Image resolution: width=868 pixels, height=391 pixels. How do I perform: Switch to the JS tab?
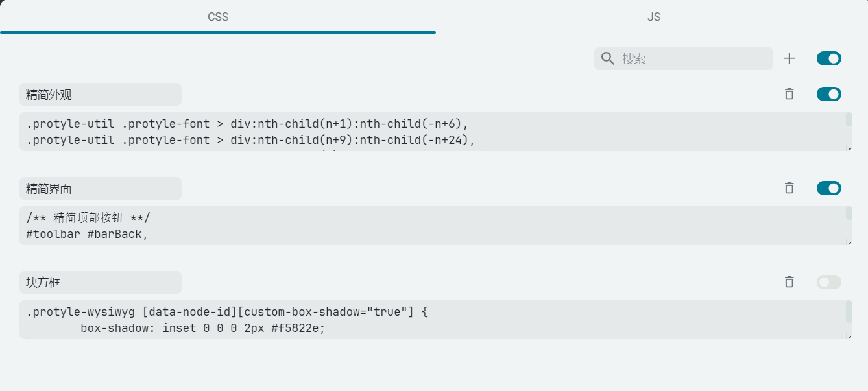(653, 17)
